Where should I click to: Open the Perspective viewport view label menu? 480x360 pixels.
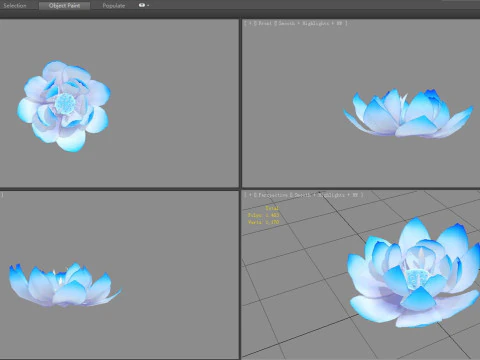273,195
